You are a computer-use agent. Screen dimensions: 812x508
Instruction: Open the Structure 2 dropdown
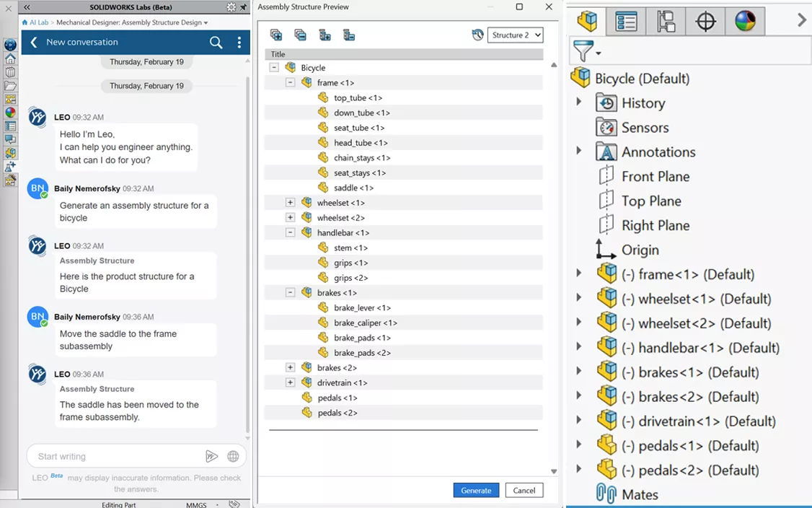(515, 34)
